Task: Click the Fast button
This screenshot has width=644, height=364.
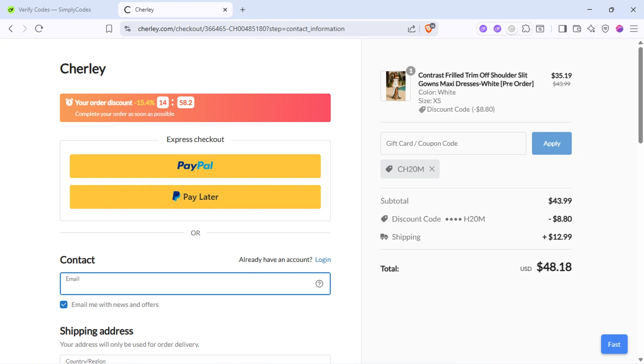Action: (614, 344)
